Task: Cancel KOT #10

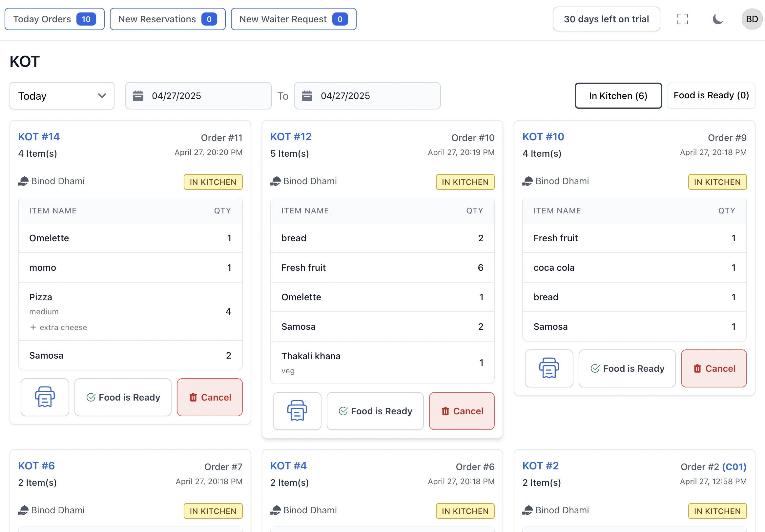Action: click(713, 368)
